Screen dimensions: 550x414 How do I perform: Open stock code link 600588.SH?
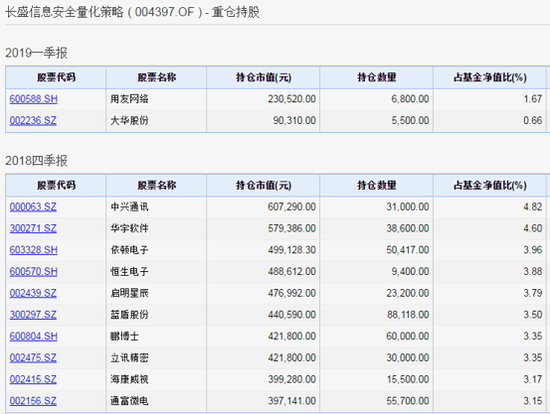(x=33, y=99)
